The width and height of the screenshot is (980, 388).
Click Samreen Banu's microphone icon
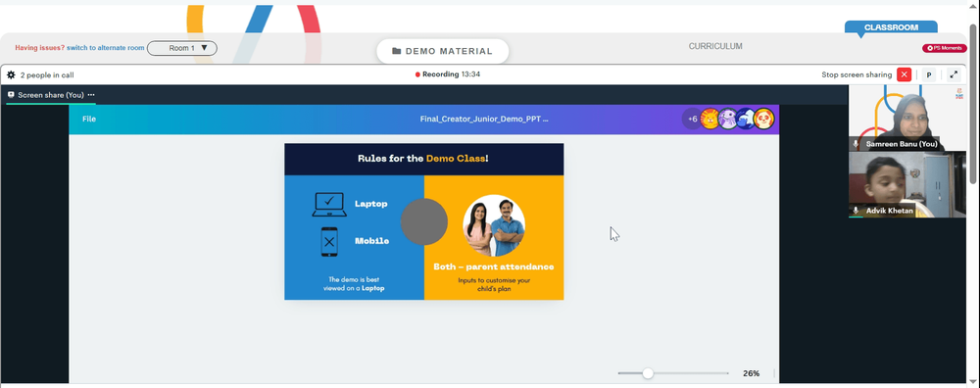(x=857, y=144)
